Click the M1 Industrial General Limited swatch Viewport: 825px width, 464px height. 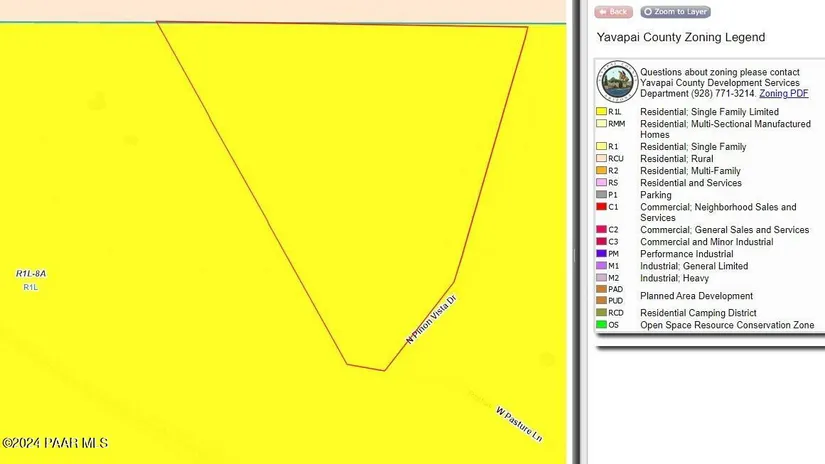(x=601, y=266)
